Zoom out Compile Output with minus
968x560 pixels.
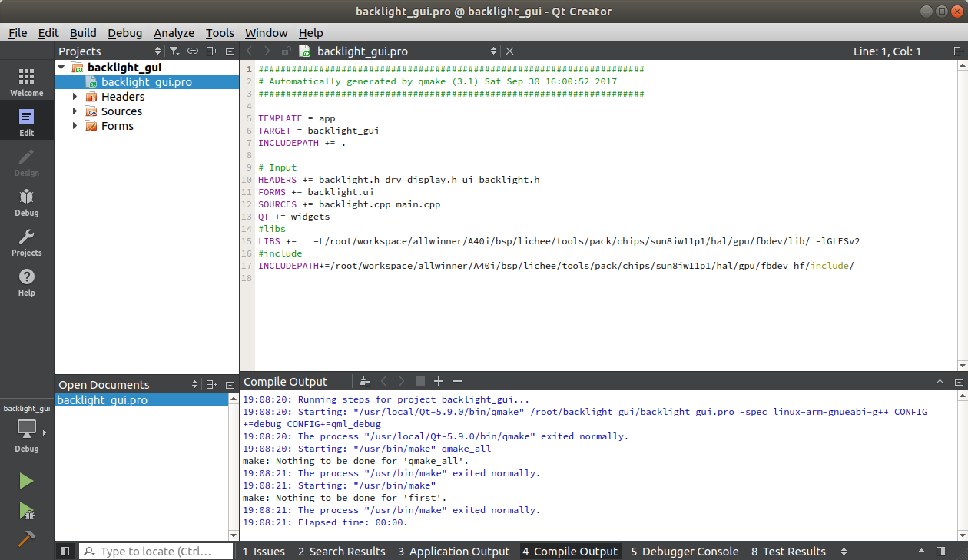coord(457,381)
